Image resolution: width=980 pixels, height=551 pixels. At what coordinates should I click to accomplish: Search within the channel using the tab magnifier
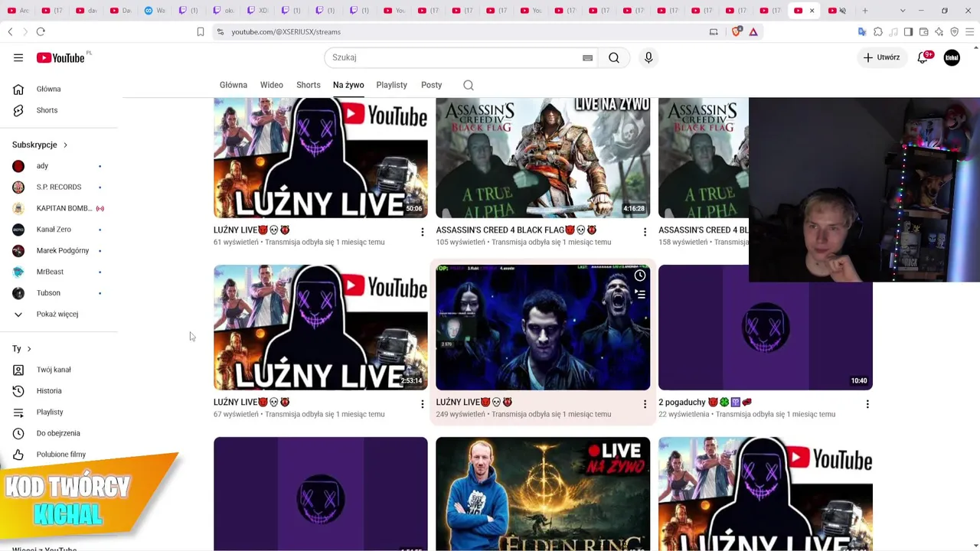[469, 85]
